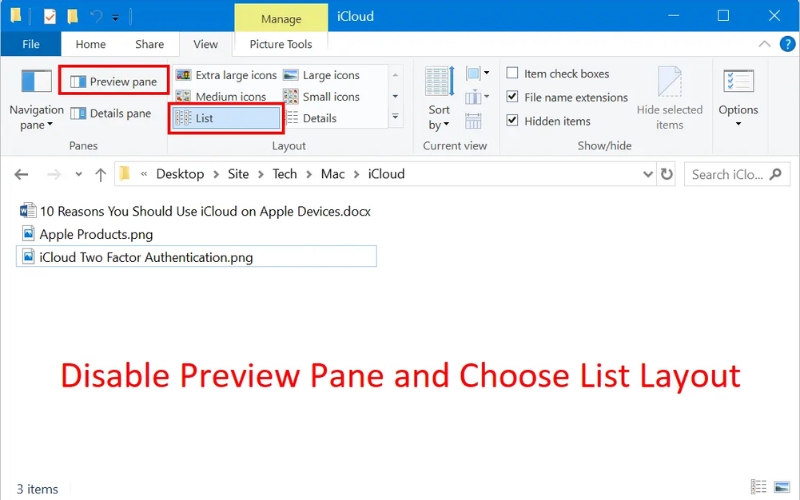Expand the layout gallery More arrow

point(395,117)
